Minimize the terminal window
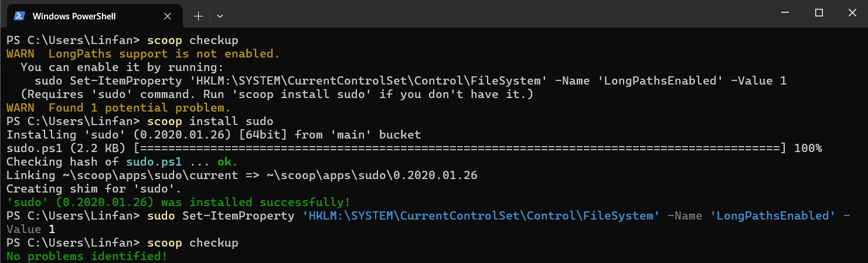868x263 pixels. [784, 13]
